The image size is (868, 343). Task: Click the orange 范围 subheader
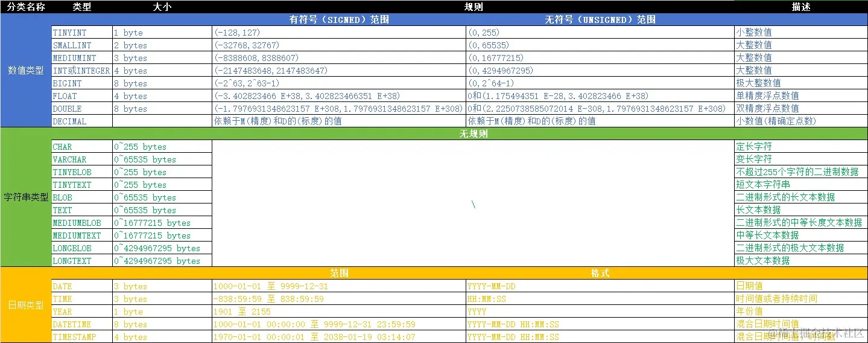339,273
